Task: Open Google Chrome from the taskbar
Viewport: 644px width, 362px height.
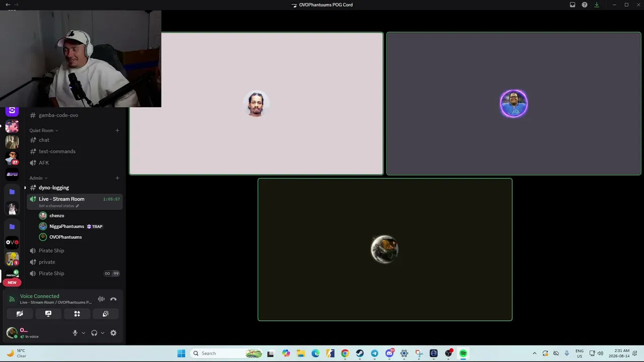Action: [x=345, y=353]
